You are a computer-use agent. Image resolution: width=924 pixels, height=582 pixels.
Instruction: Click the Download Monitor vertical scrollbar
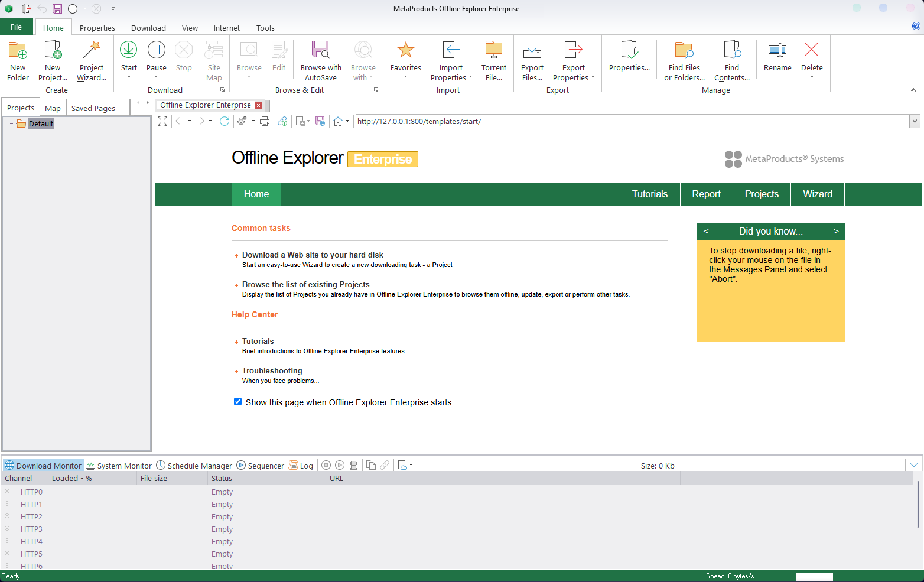point(918,504)
